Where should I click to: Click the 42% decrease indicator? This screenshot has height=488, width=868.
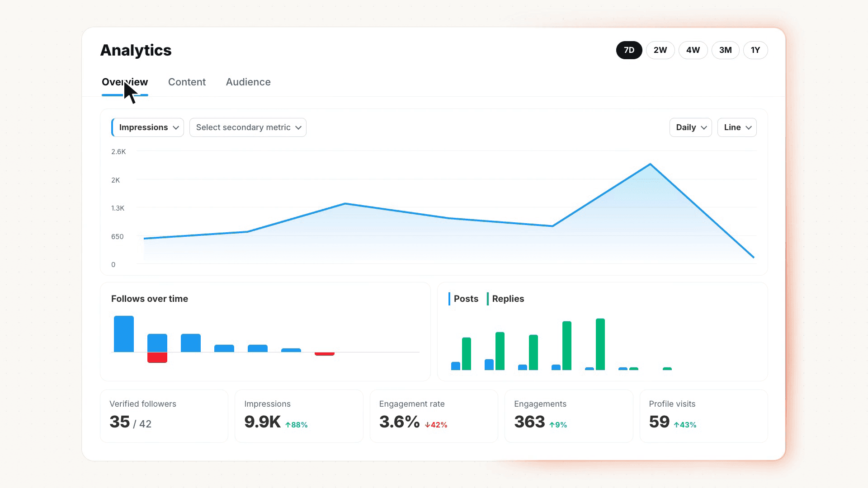(436, 425)
